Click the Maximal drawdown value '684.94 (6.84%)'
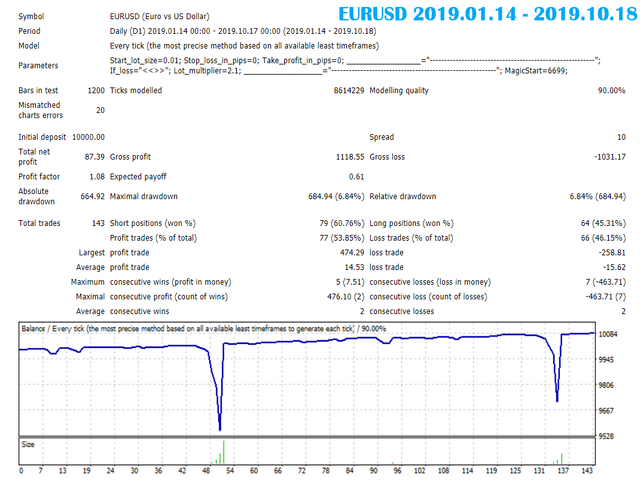Screen dimensions: 640x480 coord(336,196)
